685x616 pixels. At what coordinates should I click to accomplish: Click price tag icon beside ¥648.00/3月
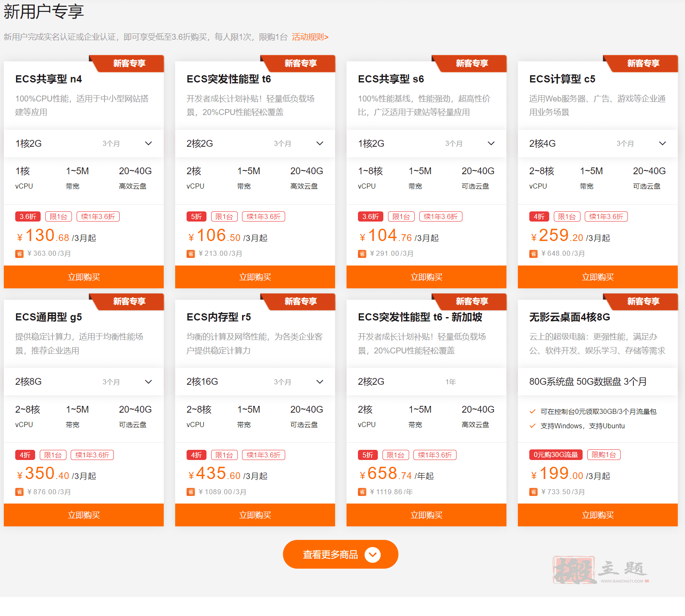pos(534,254)
